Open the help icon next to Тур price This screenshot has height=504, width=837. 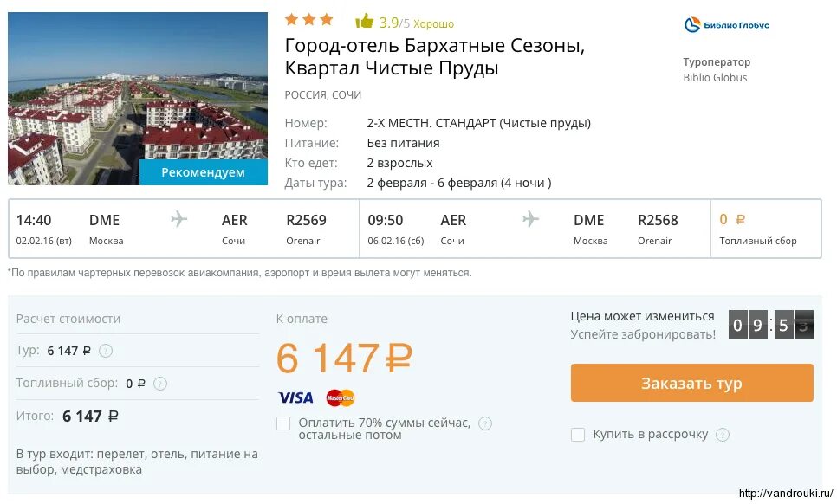pos(106,351)
